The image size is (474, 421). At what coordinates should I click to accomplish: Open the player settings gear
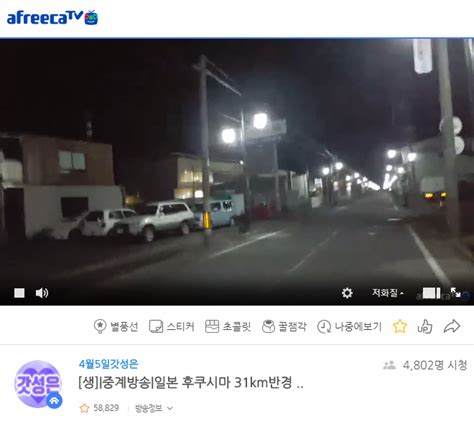coord(347,293)
